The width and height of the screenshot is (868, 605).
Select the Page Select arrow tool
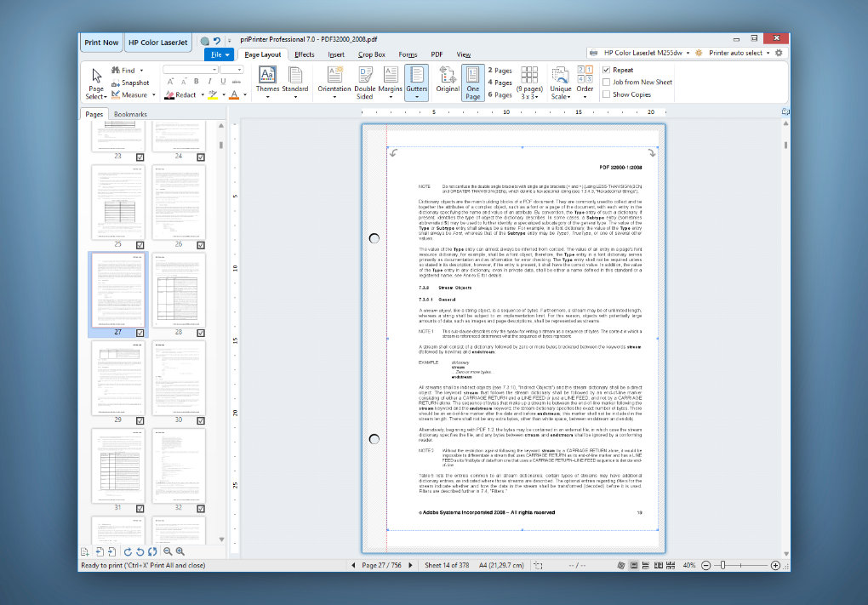tap(96, 83)
